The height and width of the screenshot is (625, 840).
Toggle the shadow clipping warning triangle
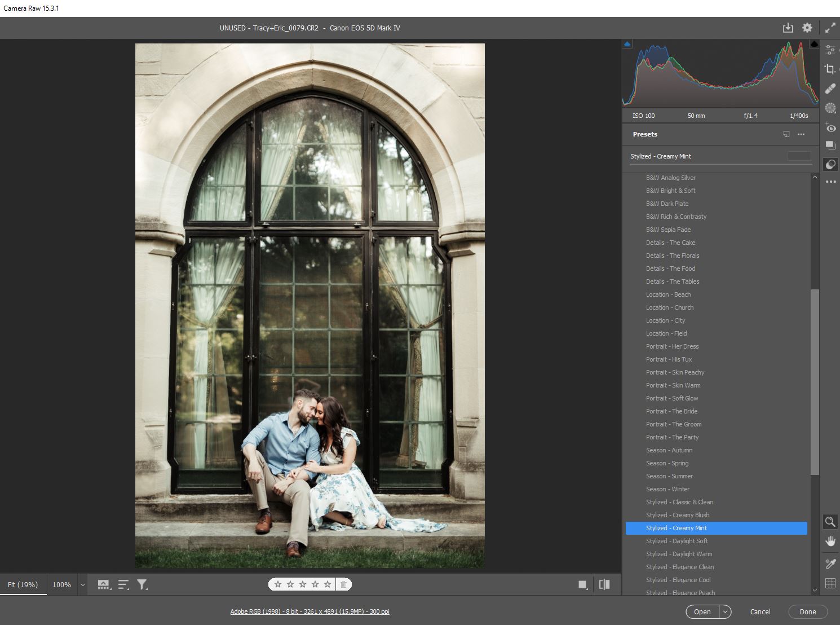coord(627,44)
